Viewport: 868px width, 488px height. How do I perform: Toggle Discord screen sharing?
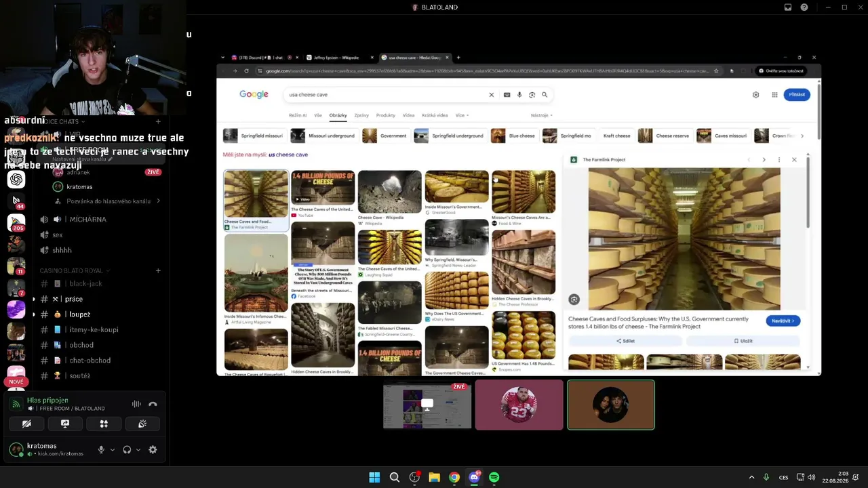(x=65, y=424)
